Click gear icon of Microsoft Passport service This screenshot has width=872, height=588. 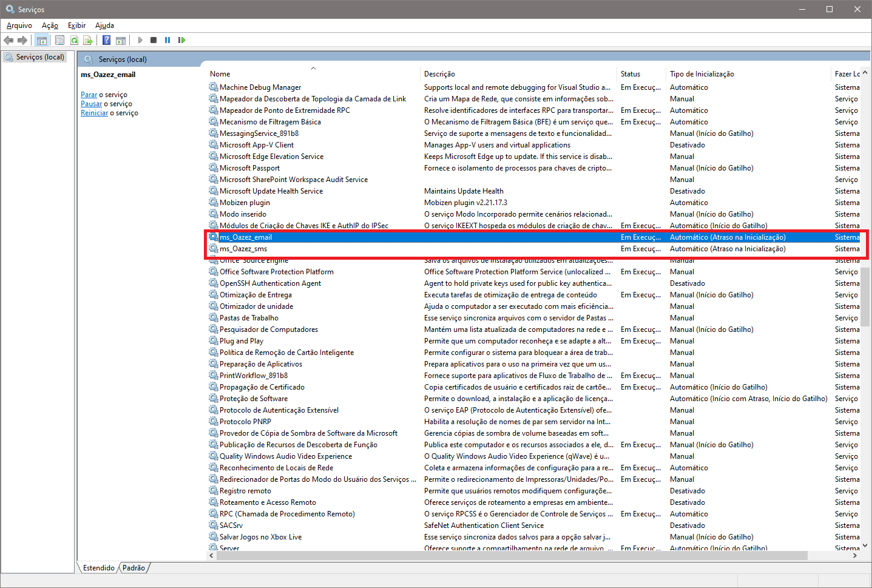214,168
